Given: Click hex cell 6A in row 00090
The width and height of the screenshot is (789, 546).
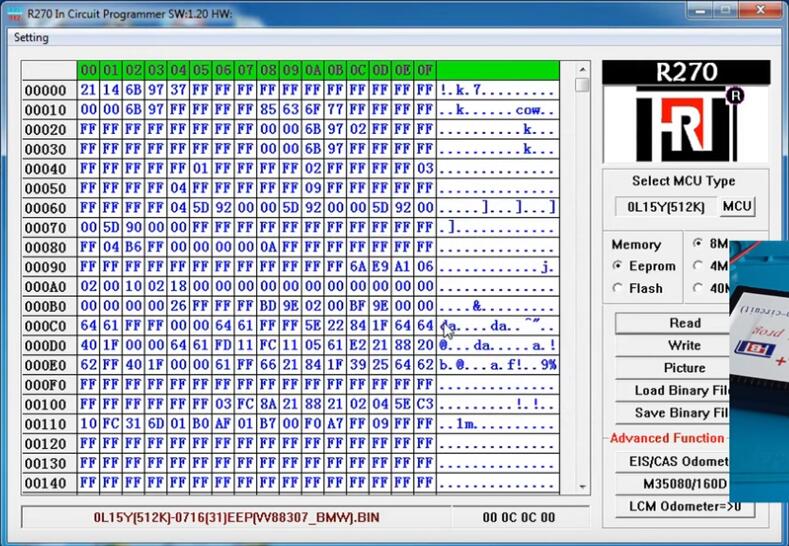Looking at the screenshot, I should (358, 267).
